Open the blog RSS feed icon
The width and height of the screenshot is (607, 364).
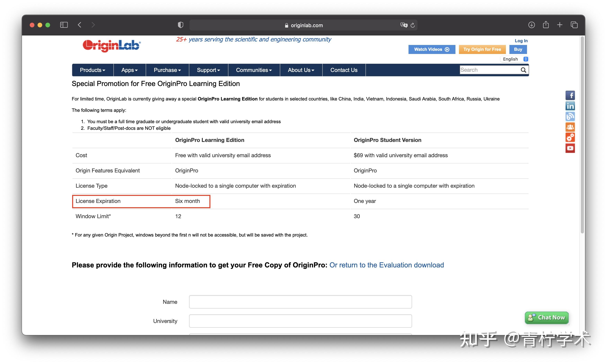click(570, 117)
